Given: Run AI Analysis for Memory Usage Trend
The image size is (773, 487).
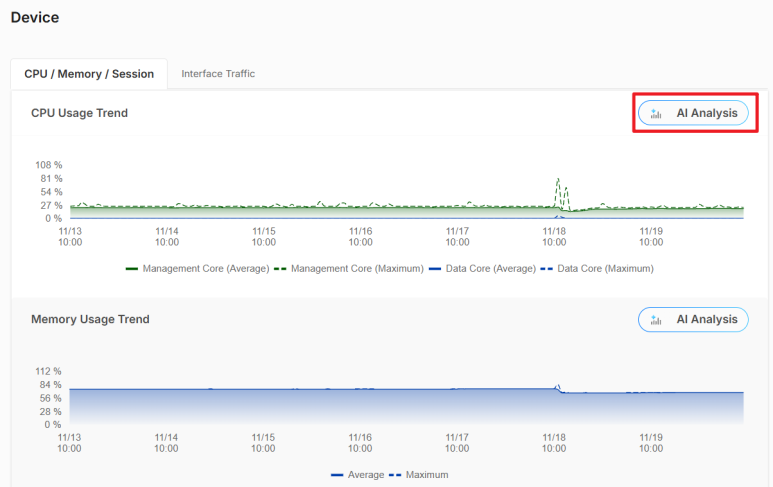Looking at the screenshot, I should [693, 320].
